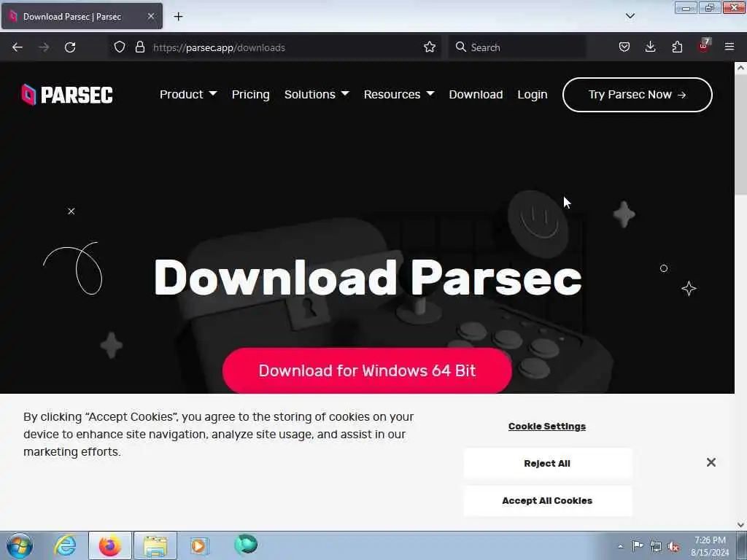747x560 pixels.
Task: Open the extensions puzzle icon
Action: 677,47
